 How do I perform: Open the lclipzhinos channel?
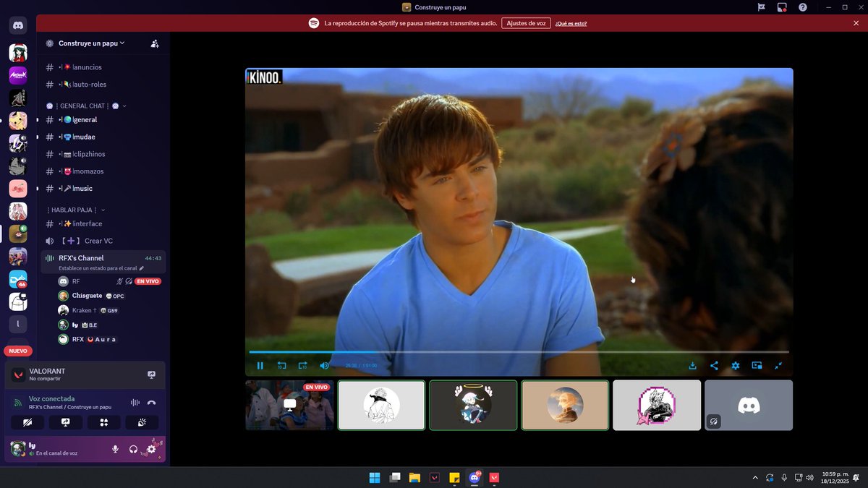104,154
